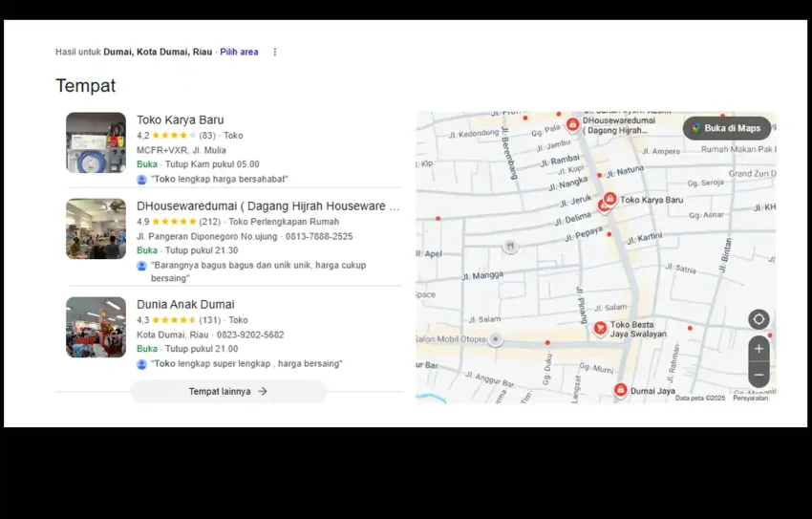Click the three-dot menu beside Pilih area
Image resolution: width=812 pixels, height=519 pixels.
pos(275,53)
